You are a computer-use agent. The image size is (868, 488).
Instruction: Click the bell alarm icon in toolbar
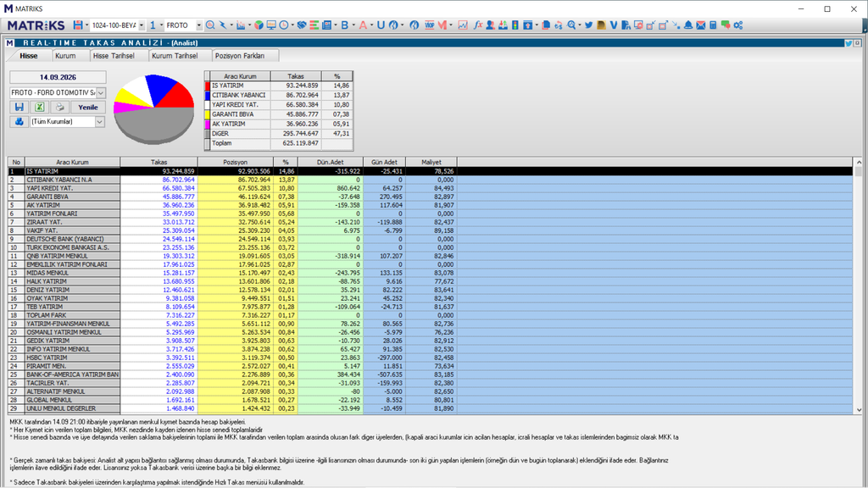coord(688,25)
